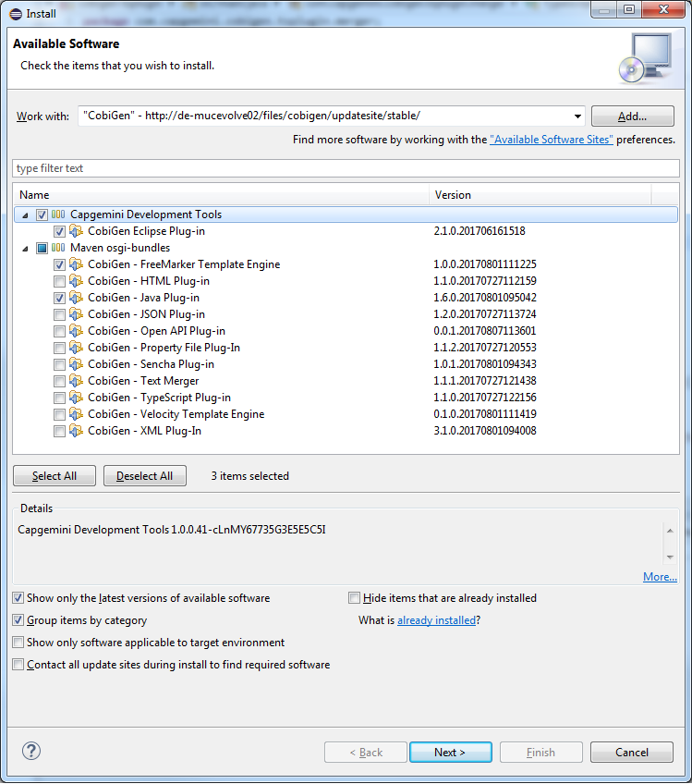Click the Velocity Template Engine icon

click(x=76, y=414)
